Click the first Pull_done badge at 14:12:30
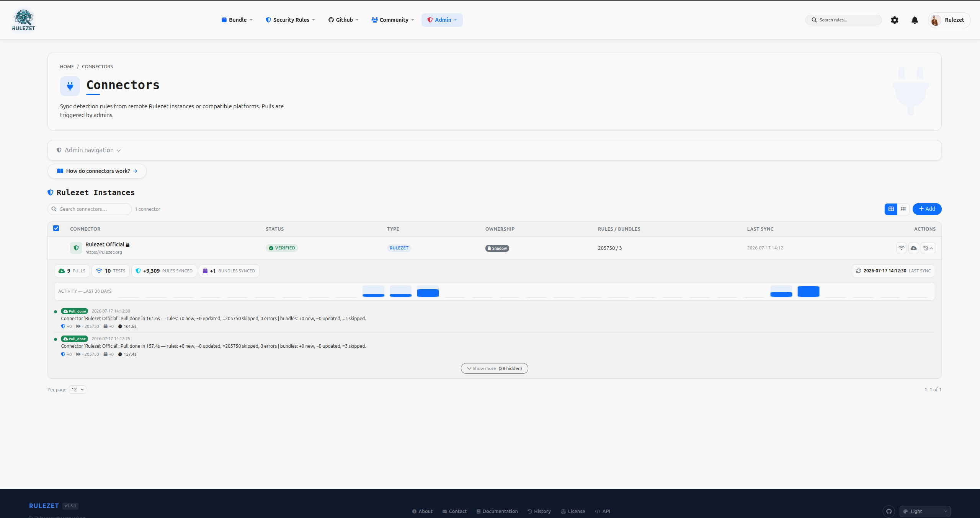 pyautogui.click(x=74, y=311)
